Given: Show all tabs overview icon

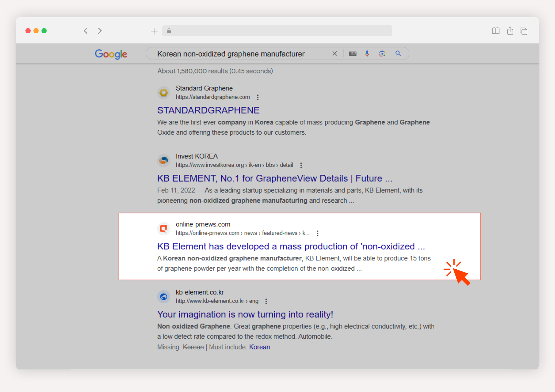Looking at the screenshot, I should [x=523, y=31].
